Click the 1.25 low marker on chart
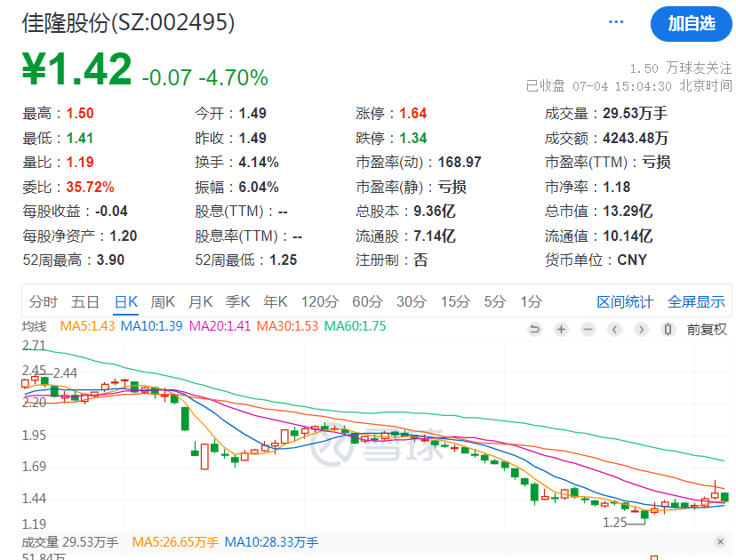The image size is (736, 560). (x=614, y=523)
